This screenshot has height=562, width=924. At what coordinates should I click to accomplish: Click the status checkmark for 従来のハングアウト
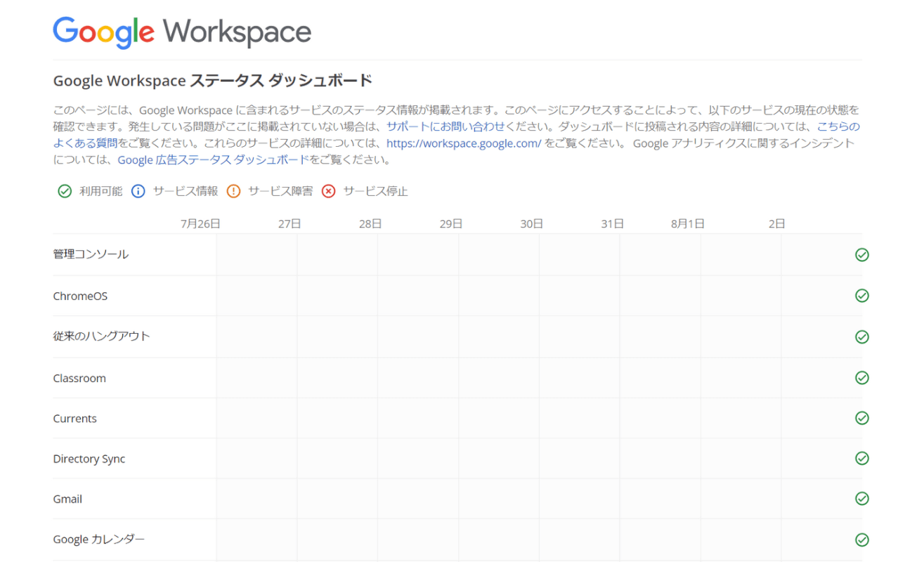pyautogui.click(x=861, y=337)
